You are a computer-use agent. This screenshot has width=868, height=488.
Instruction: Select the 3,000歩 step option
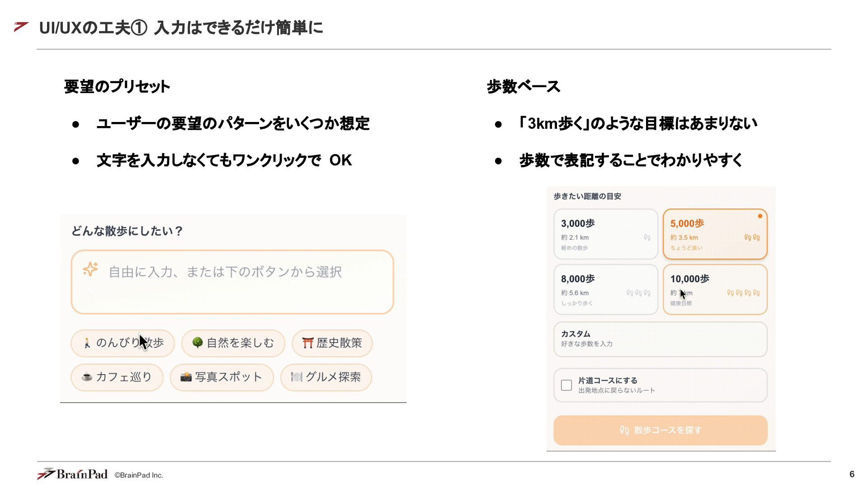(606, 234)
